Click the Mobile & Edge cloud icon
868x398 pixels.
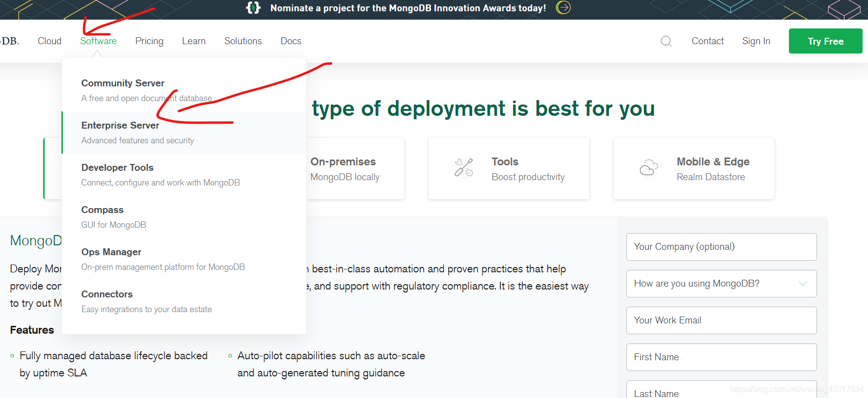click(649, 167)
